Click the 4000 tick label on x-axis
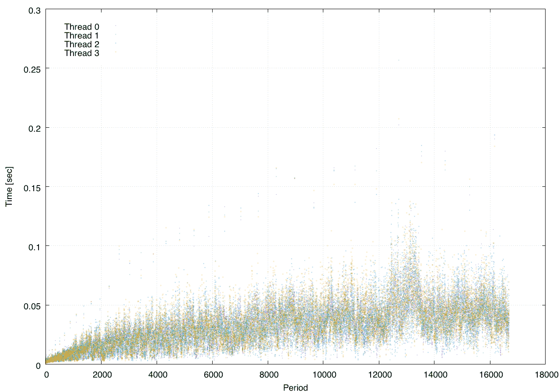 (157, 374)
